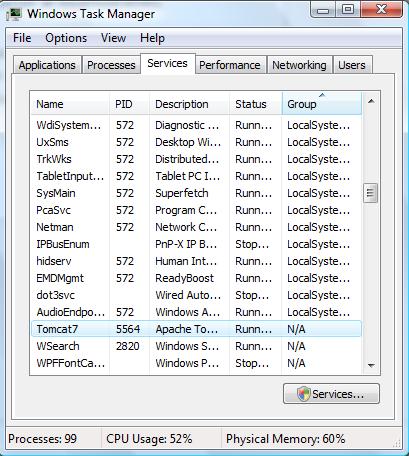Viewport: 409px width, 456px height.
Task: Select the TabletInput... service row
Action: click(196, 176)
